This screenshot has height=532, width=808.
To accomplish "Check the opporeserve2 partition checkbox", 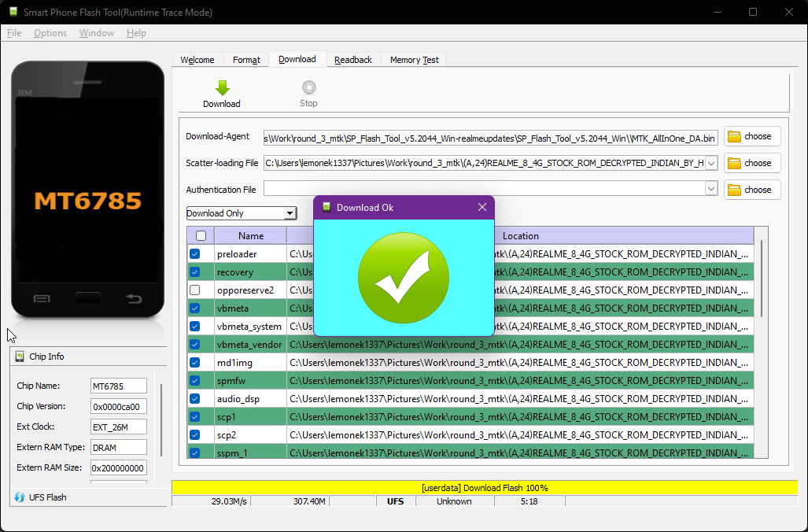I will 195,290.
